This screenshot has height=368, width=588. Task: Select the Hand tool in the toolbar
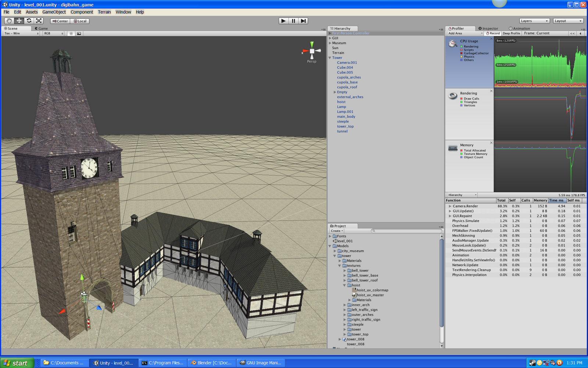tap(9, 21)
